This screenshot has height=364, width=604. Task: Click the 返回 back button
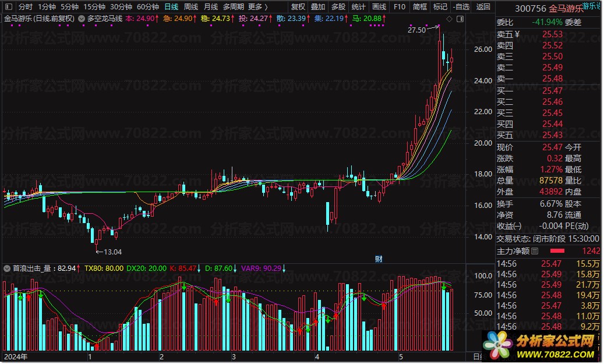(x=483, y=6)
